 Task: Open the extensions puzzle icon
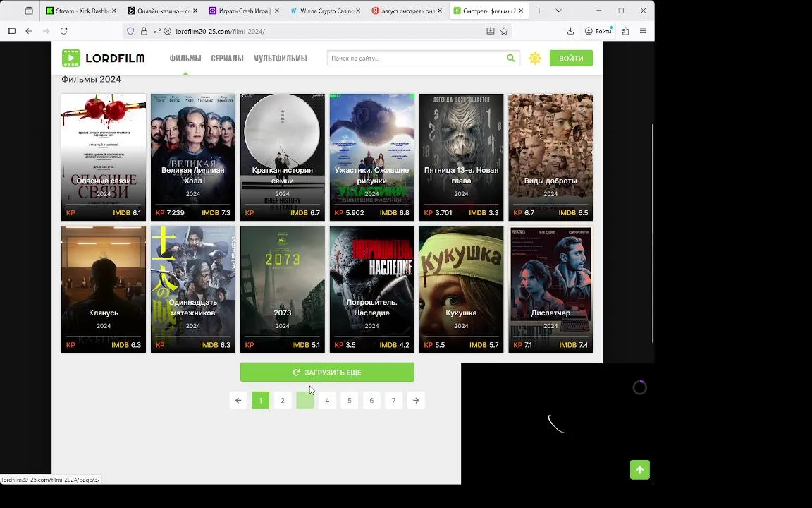626,31
